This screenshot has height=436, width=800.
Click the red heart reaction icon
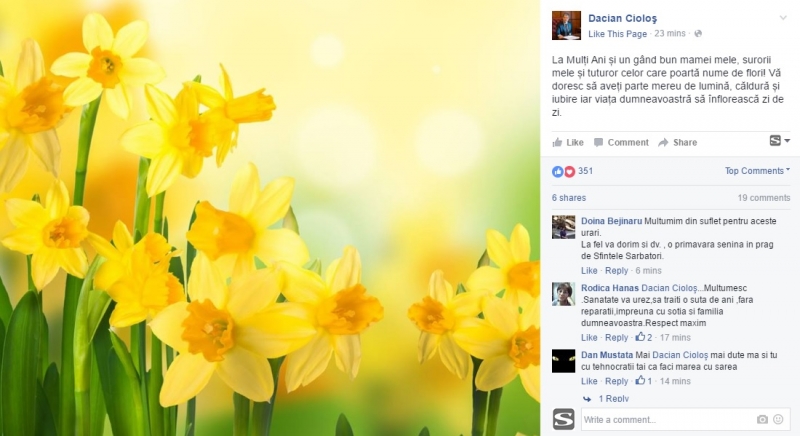click(x=569, y=171)
